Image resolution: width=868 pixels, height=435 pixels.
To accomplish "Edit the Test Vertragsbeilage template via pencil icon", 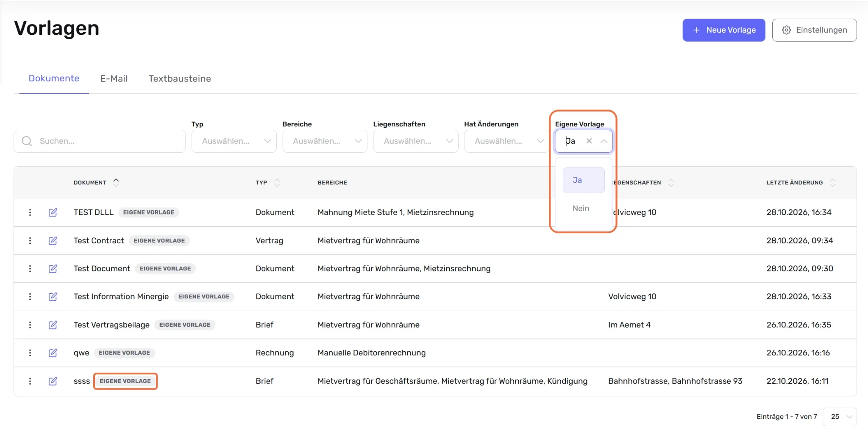I will click(53, 325).
